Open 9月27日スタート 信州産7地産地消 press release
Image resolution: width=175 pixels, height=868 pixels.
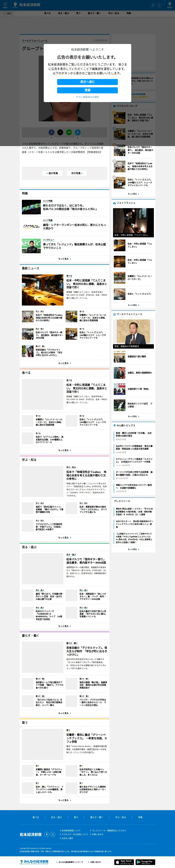tap(134, 524)
